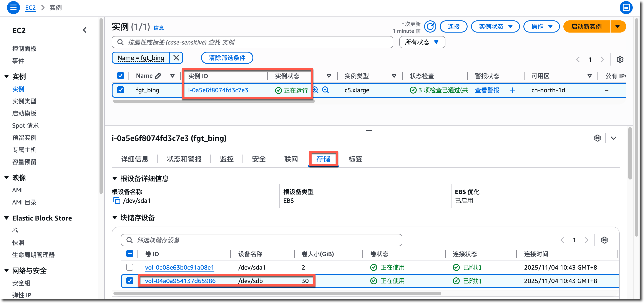The height and width of the screenshot is (303, 644).
Task: Check the vol-0e08e63b0c91a08e1 volume checkbox
Action: click(x=129, y=267)
